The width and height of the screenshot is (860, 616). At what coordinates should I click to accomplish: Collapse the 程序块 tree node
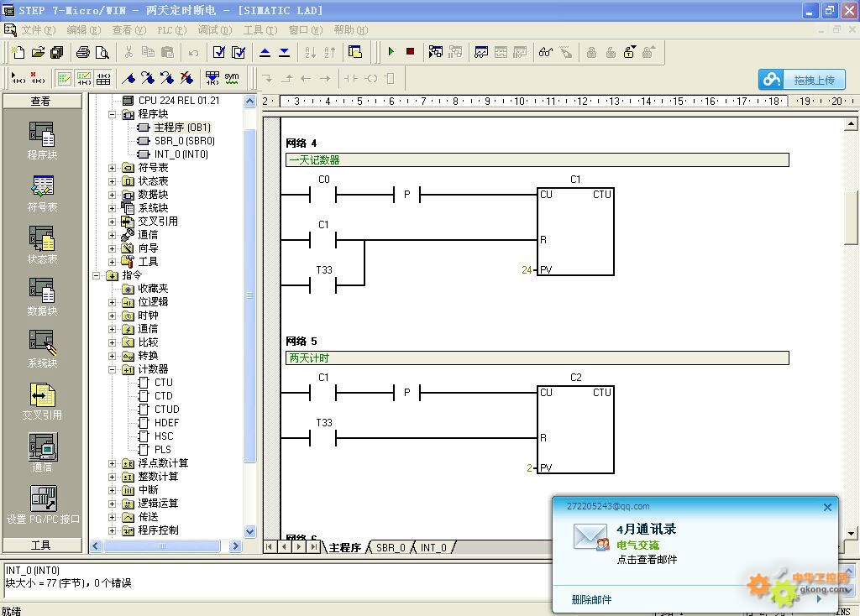[x=112, y=114]
